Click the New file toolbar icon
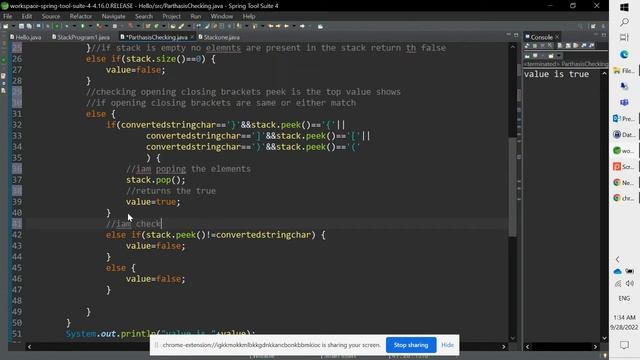640x360 pixels. 5,26
